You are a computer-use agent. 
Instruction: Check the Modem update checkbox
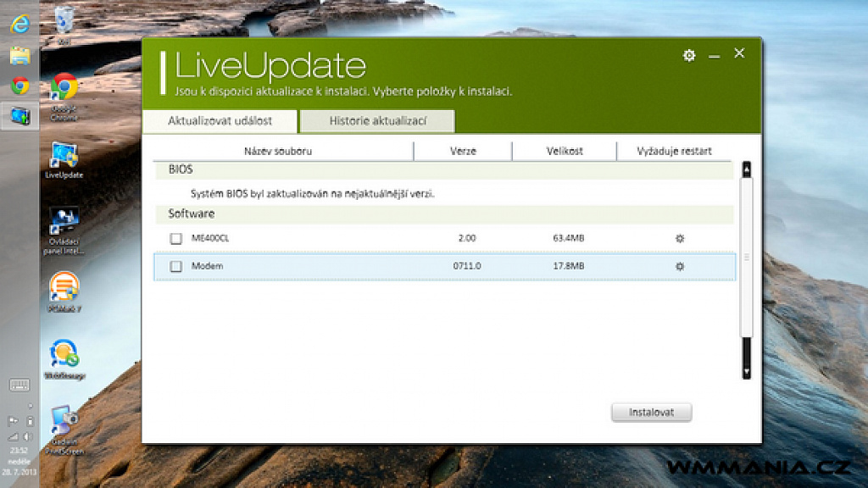176,267
